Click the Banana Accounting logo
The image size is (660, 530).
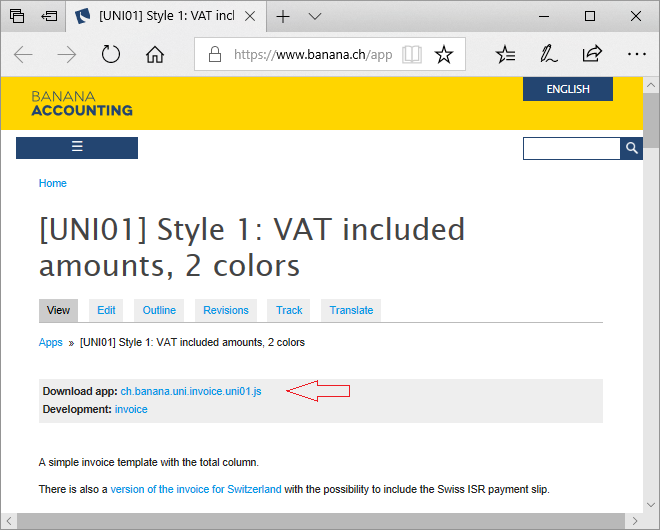[x=82, y=103]
